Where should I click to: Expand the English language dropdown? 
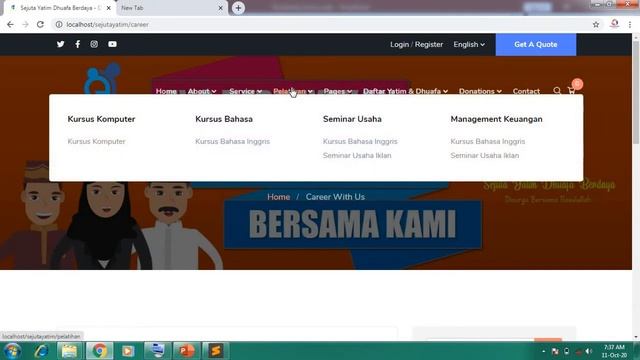pos(469,44)
